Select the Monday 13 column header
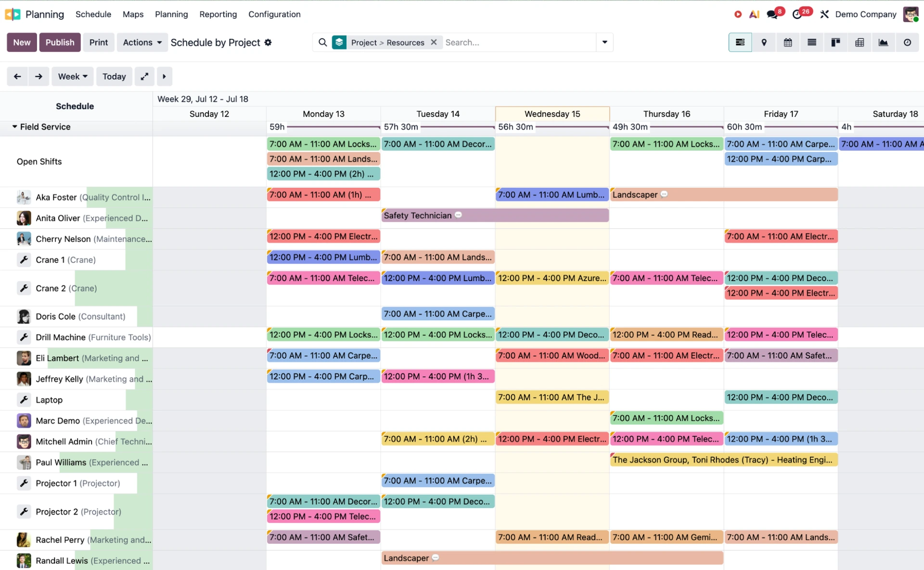Viewport: 924px width, 570px height. point(323,114)
